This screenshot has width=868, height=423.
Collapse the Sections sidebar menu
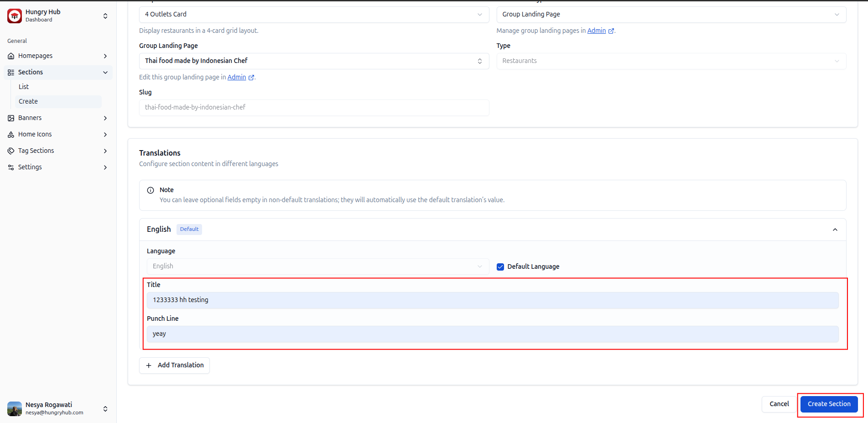(105, 73)
